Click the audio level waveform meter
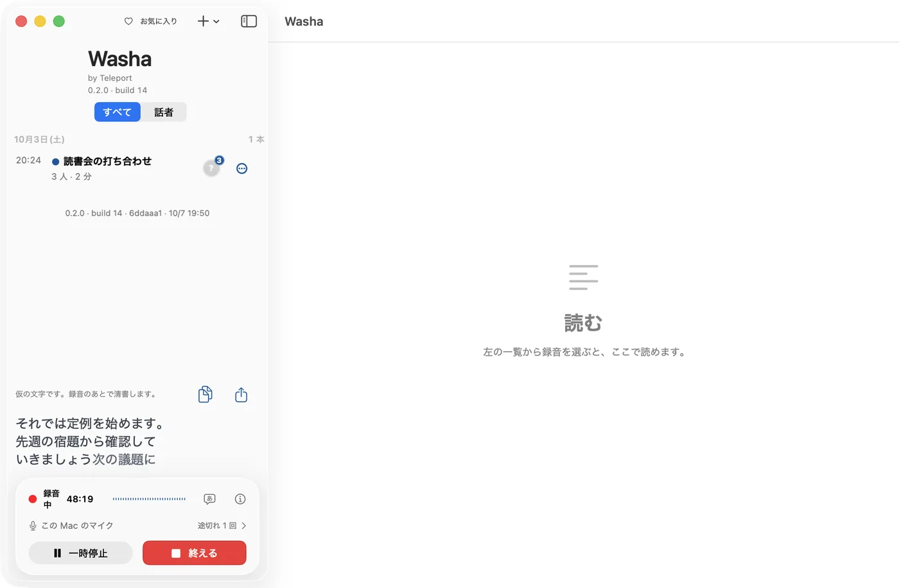This screenshot has width=899, height=588. point(149,499)
